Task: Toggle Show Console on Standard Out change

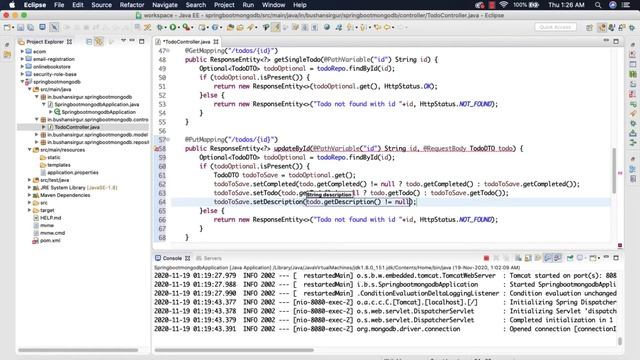Action: 548,258
